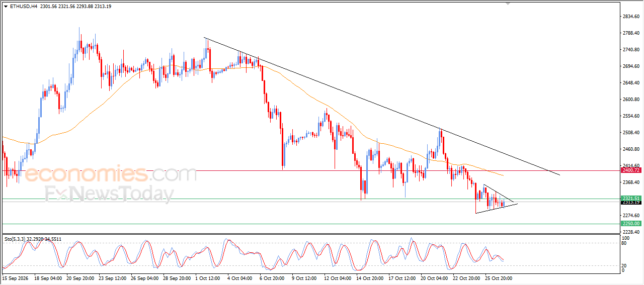The width and height of the screenshot is (644, 285).
Task: Click the stochastic 20 level label
Action: (x=624, y=265)
